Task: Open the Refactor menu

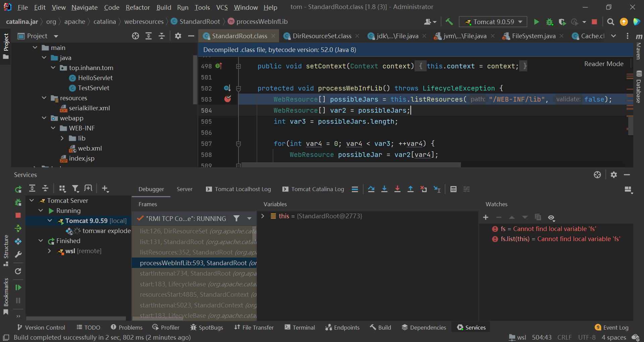Action: (138, 7)
